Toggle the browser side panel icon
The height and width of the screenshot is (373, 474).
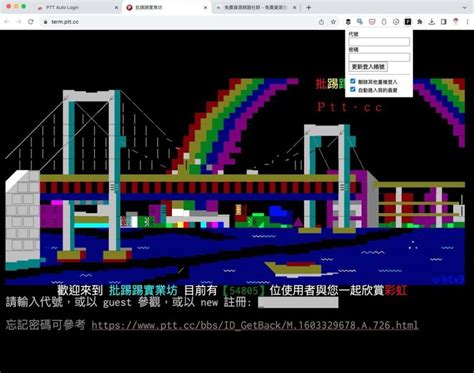444,22
